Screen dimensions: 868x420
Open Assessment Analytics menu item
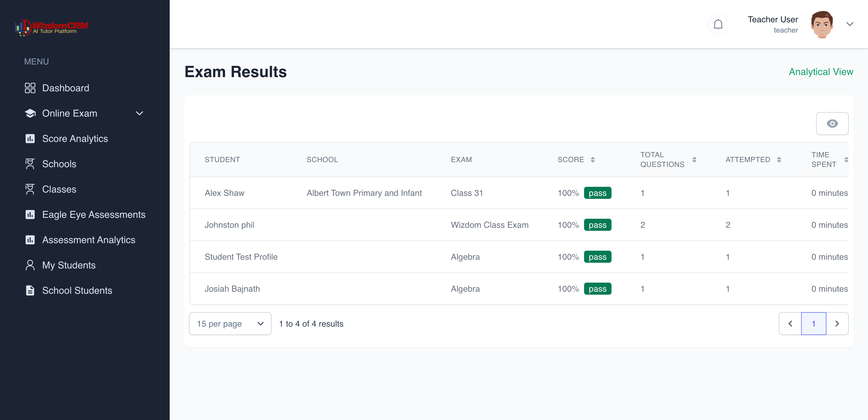88,240
